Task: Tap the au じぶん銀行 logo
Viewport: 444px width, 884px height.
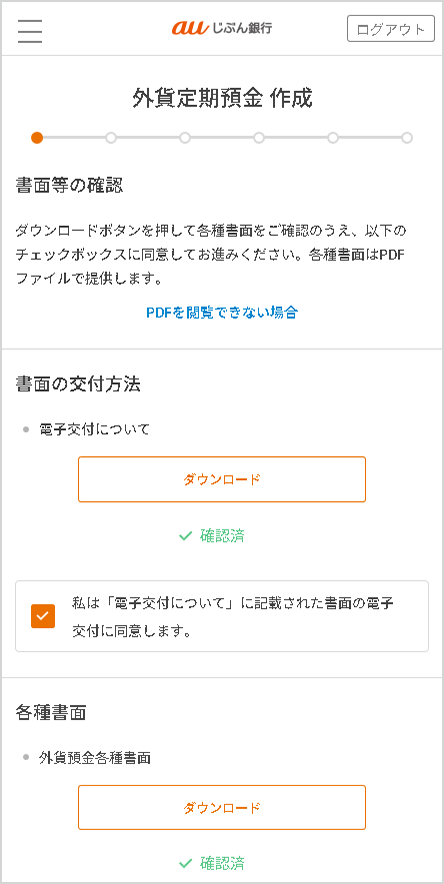Action: (222, 28)
